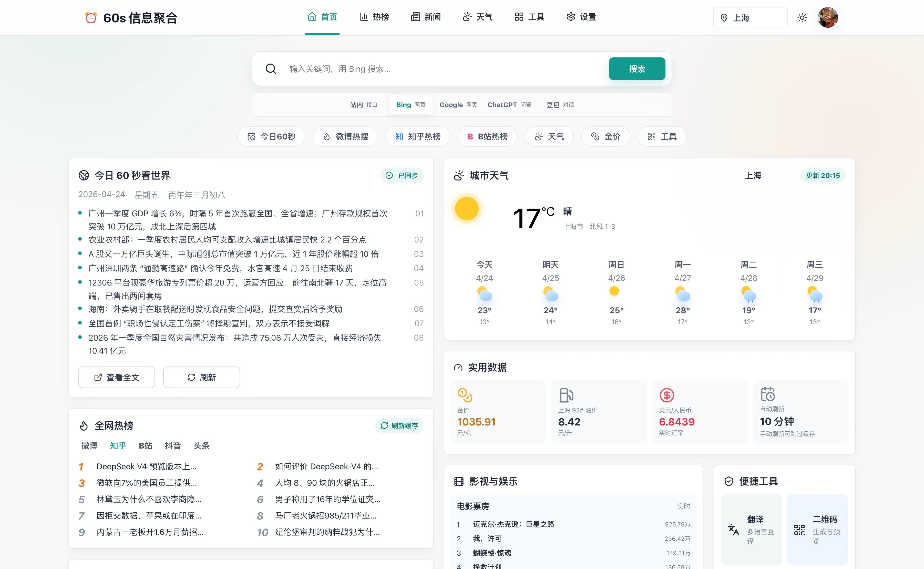
Task: Click the 查看全文 button
Action: [x=116, y=378]
